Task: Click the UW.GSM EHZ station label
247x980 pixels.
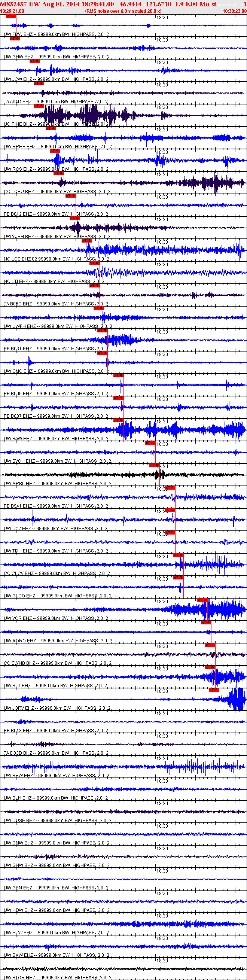Action: pyautogui.click(x=57, y=888)
